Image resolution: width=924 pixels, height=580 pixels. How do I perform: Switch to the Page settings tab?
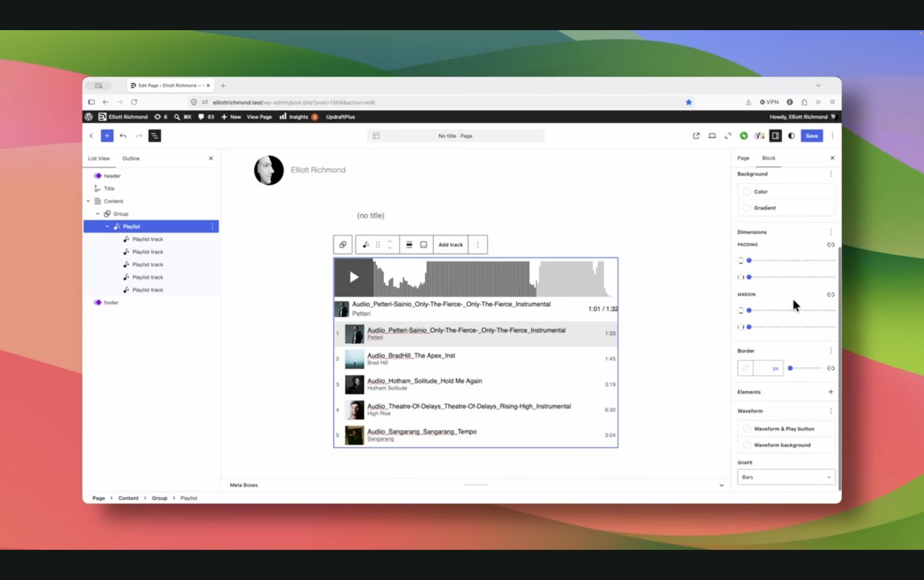pos(744,158)
